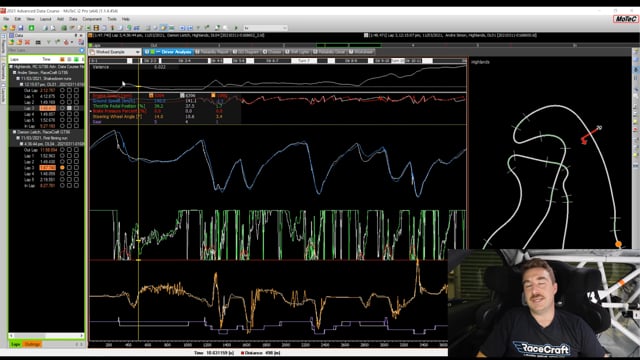Screen dimensions: 640x360
Task: Collapse the Highlands venue tree node
Action: coord(11,67)
